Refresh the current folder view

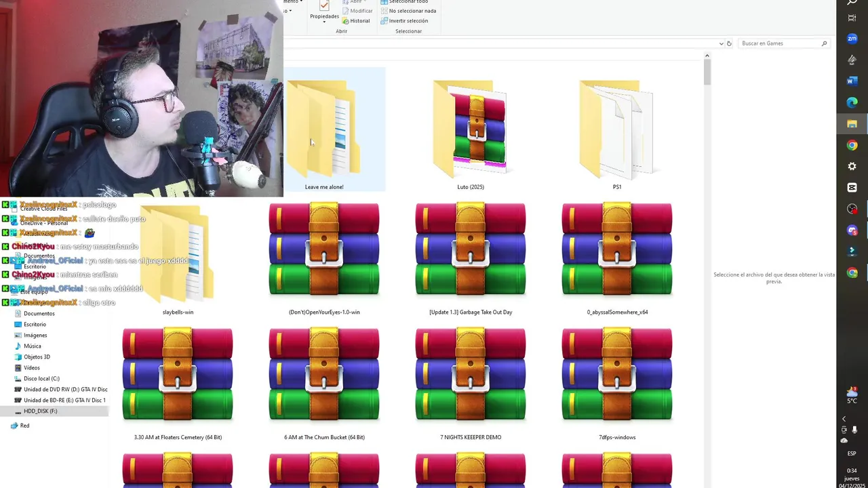729,43
